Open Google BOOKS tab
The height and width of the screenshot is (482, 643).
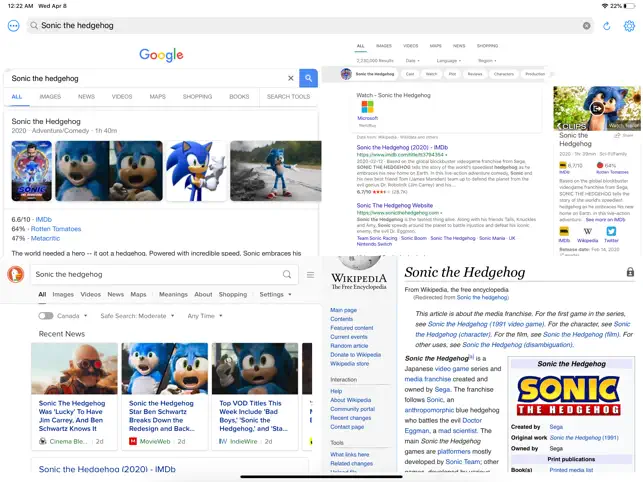pos(239,97)
